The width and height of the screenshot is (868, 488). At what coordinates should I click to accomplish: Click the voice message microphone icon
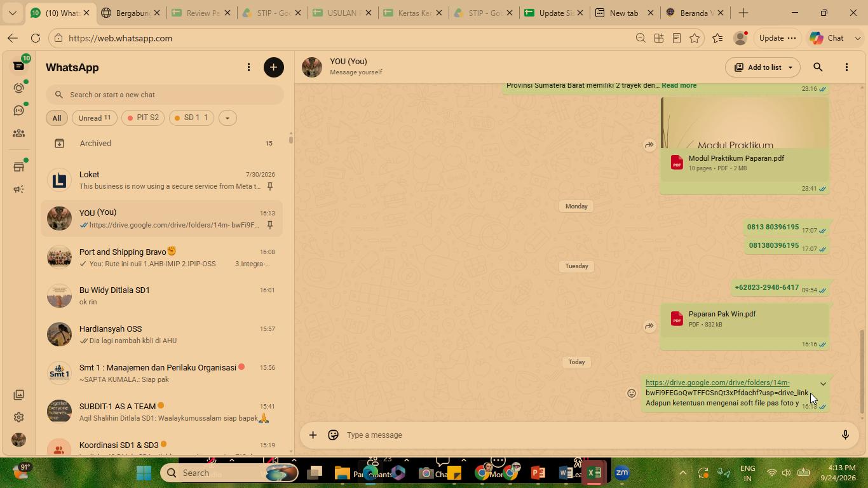click(845, 435)
